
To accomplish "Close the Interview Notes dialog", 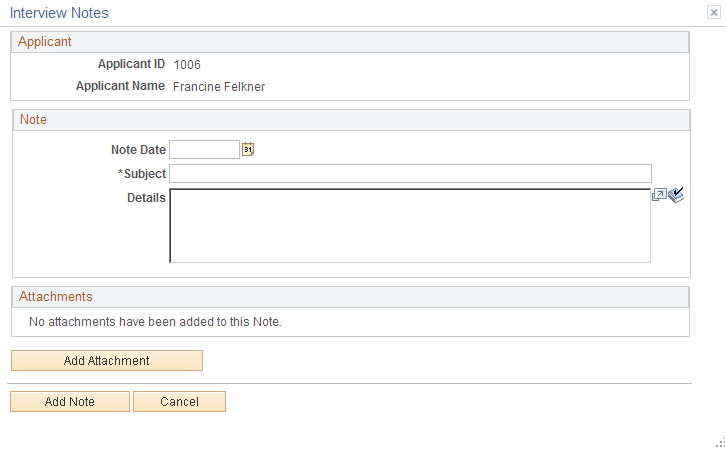I will pos(713,12).
